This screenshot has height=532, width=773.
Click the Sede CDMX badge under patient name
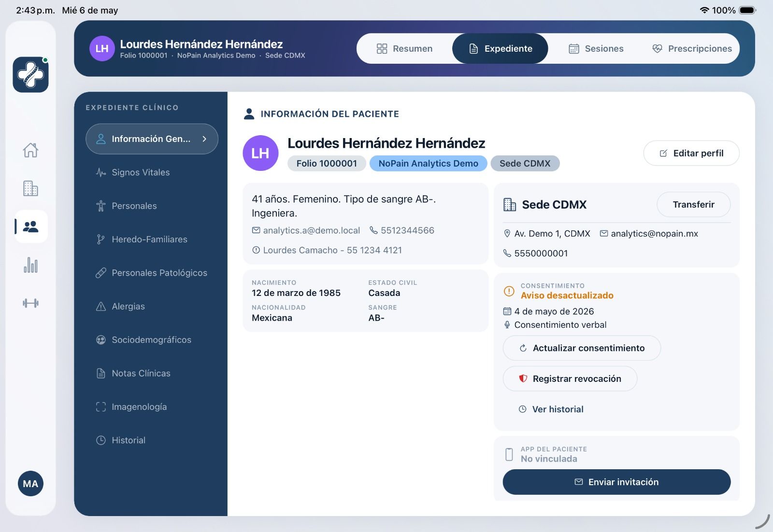pos(525,164)
